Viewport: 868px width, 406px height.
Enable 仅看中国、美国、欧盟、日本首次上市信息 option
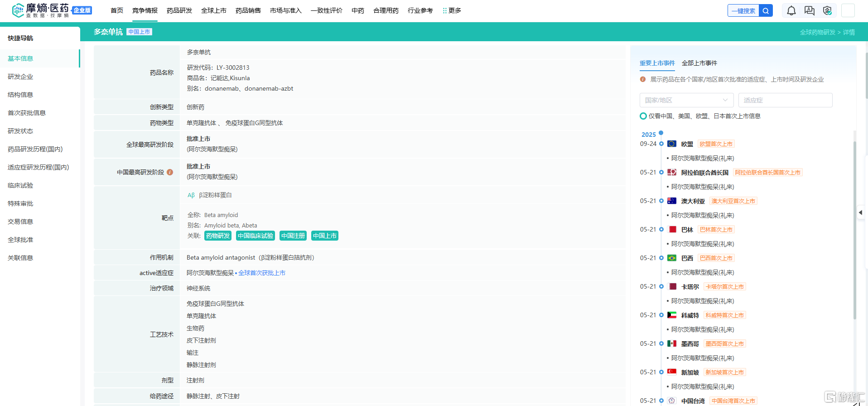[643, 116]
